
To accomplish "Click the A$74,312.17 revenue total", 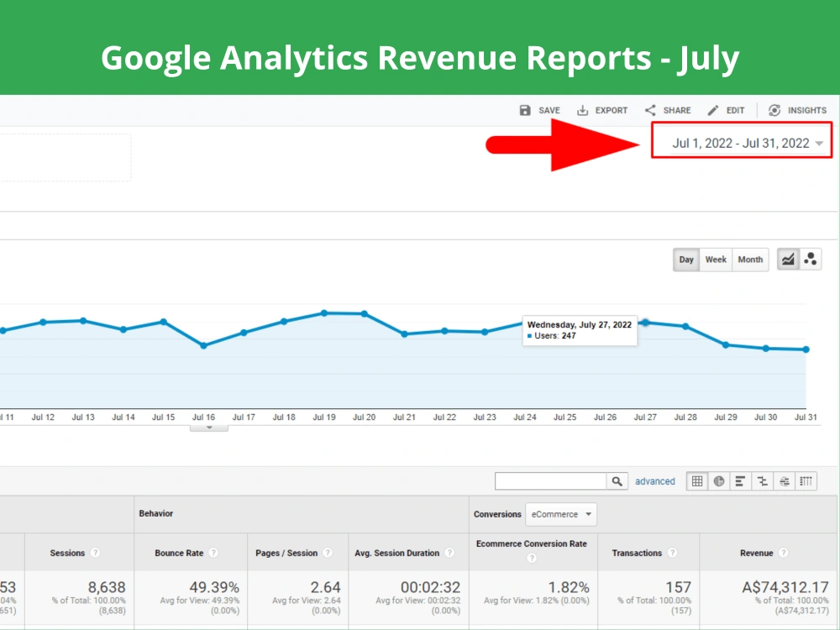I will tap(785, 587).
